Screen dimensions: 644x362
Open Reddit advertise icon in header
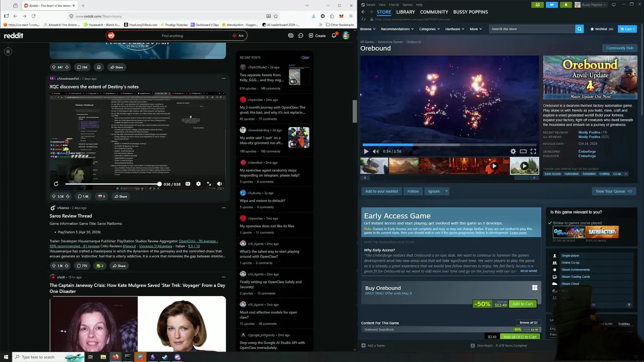pyautogui.click(x=291, y=36)
